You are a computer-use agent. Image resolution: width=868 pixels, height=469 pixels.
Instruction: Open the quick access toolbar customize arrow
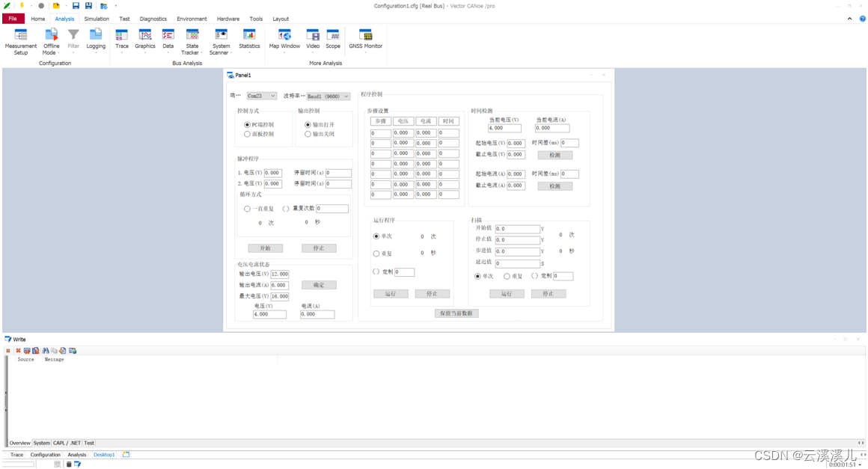pos(116,5)
